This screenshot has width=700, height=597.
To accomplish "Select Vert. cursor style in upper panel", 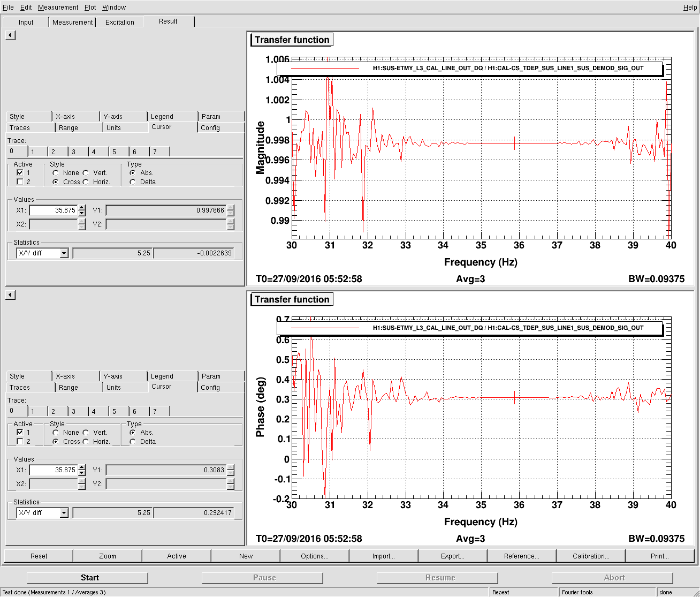I will [86, 173].
